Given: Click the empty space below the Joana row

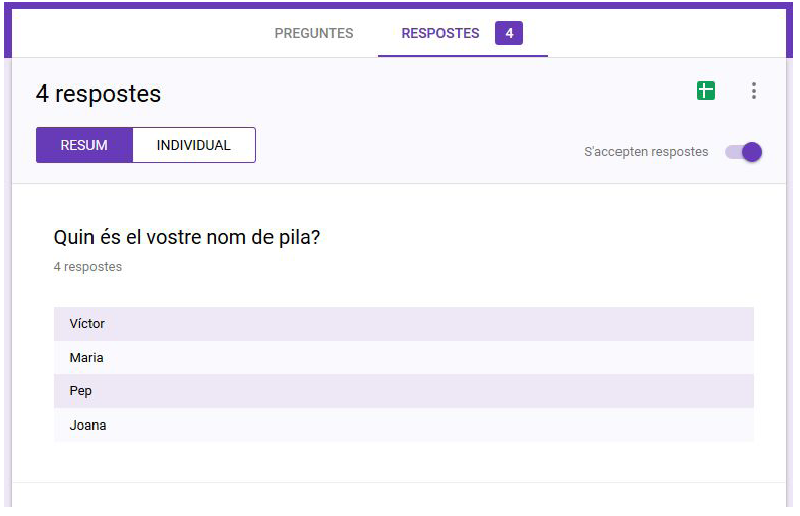Looking at the screenshot, I should (400, 461).
